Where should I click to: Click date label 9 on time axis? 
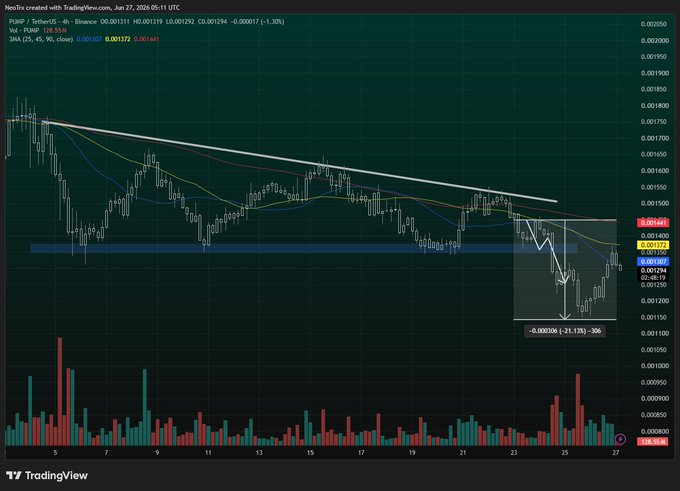coord(157,452)
